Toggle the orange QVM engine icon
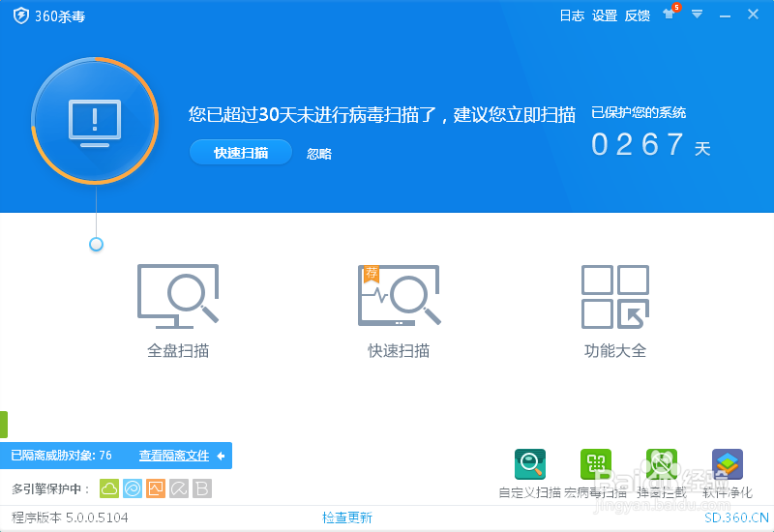The image size is (774, 532). (156, 488)
